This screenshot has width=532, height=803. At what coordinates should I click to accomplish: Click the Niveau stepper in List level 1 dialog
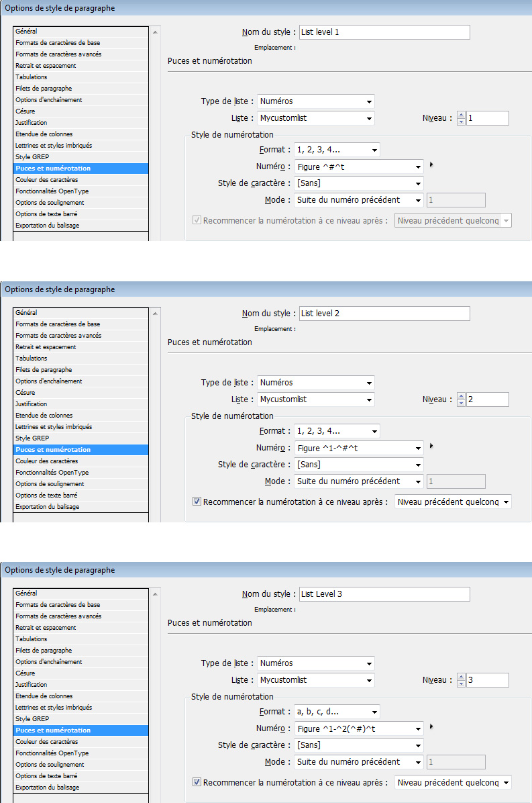[x=461, y=118]
